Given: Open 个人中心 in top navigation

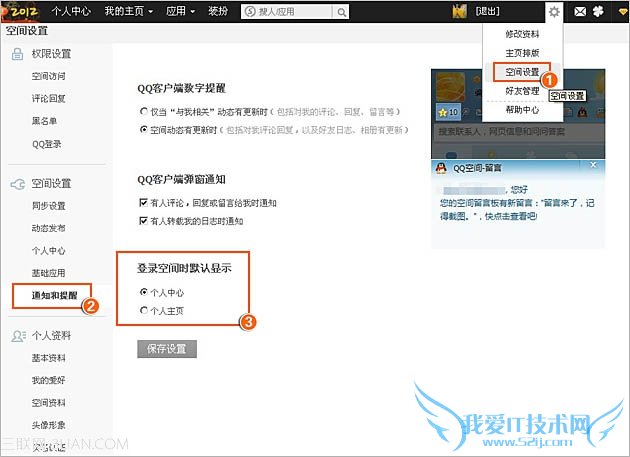Looking at the screenshot, I should tap(71, 11).
